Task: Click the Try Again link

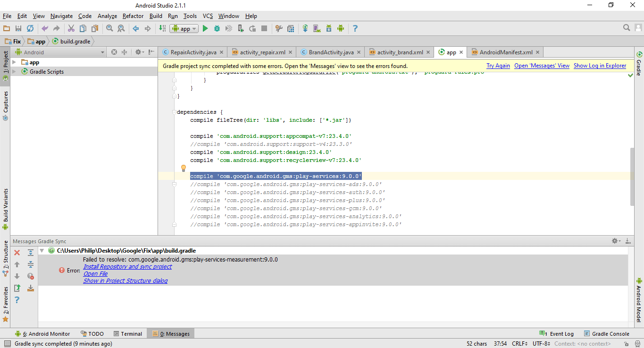Action: [x=498, y=66]
